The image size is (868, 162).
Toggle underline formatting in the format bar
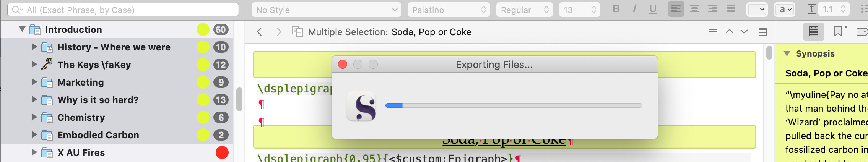pyautogui.click(x=653, y=9)
